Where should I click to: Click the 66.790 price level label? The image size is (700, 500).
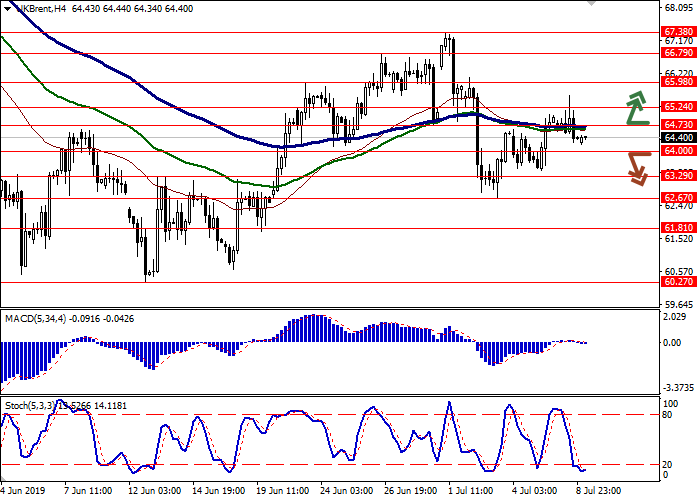[678, 53]
